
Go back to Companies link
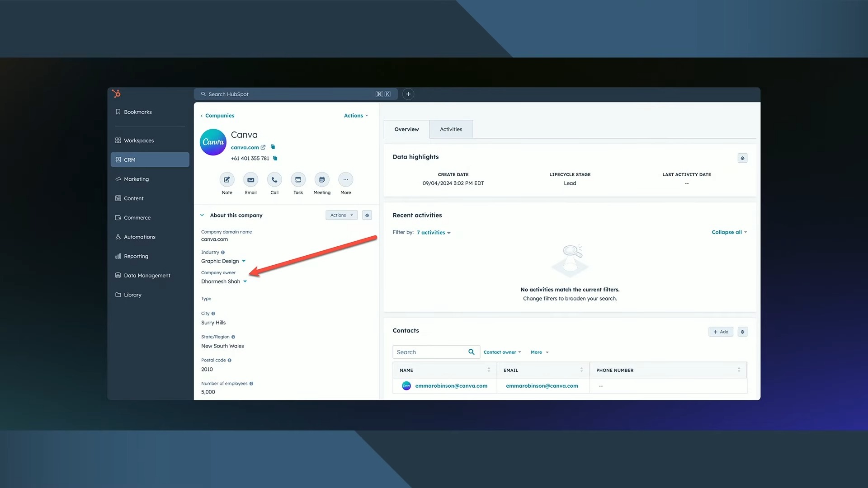click(219, 116)
